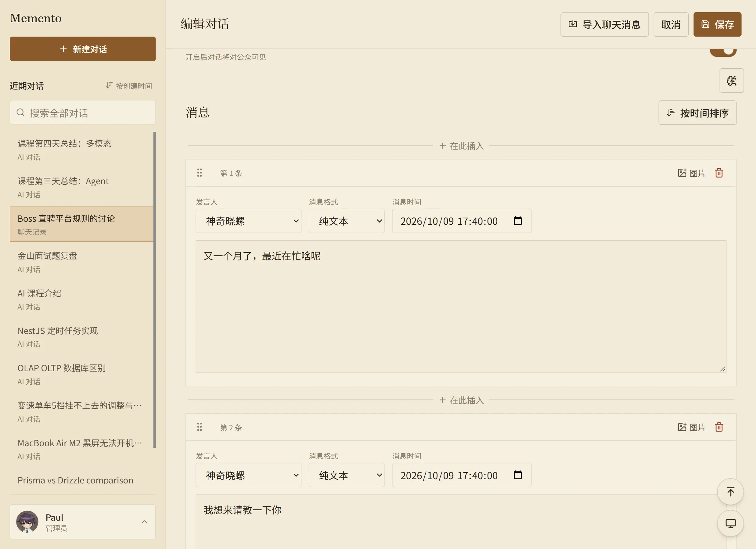Open 消息格式 dropdown in message 第 2 条
This screenshot has width=756, height=549.
(346, 475)
